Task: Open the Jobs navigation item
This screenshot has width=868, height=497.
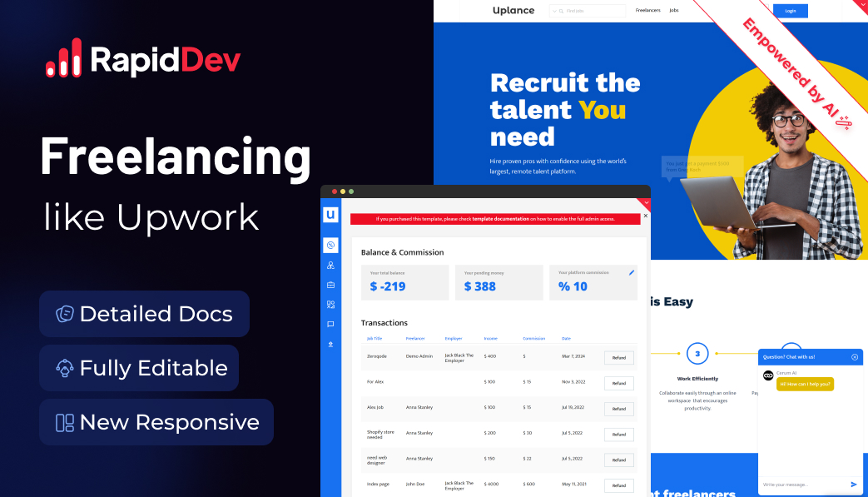Action: [x=674, y=10]
